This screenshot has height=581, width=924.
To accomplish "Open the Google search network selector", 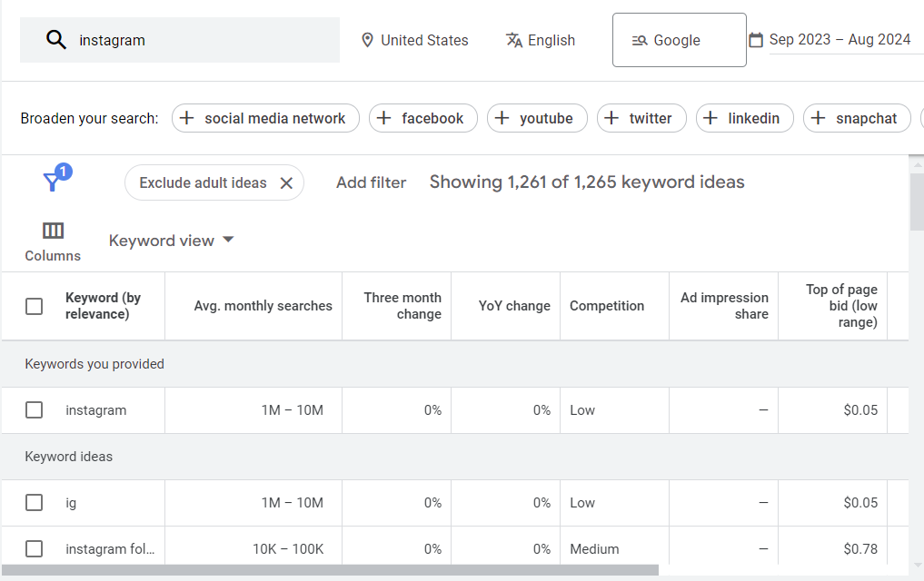I will [x=679, y=40].
